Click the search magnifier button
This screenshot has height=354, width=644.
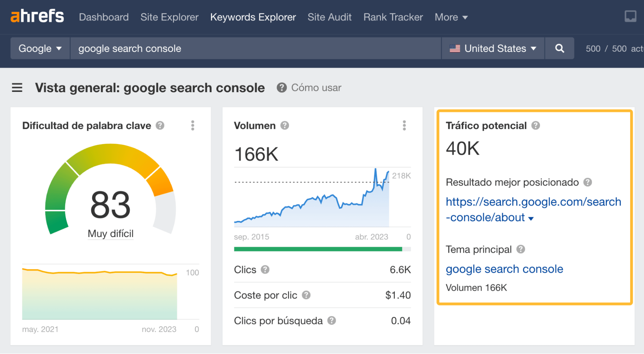point(560,48)
